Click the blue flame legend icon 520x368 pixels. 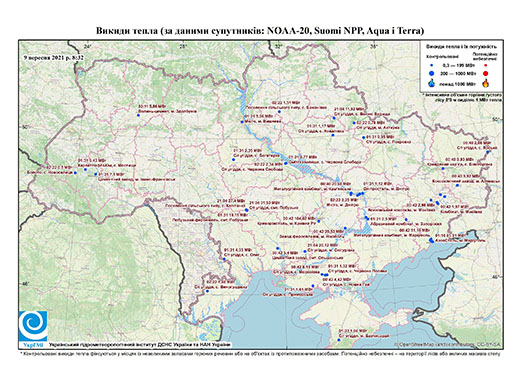click(x=432, y=83)
